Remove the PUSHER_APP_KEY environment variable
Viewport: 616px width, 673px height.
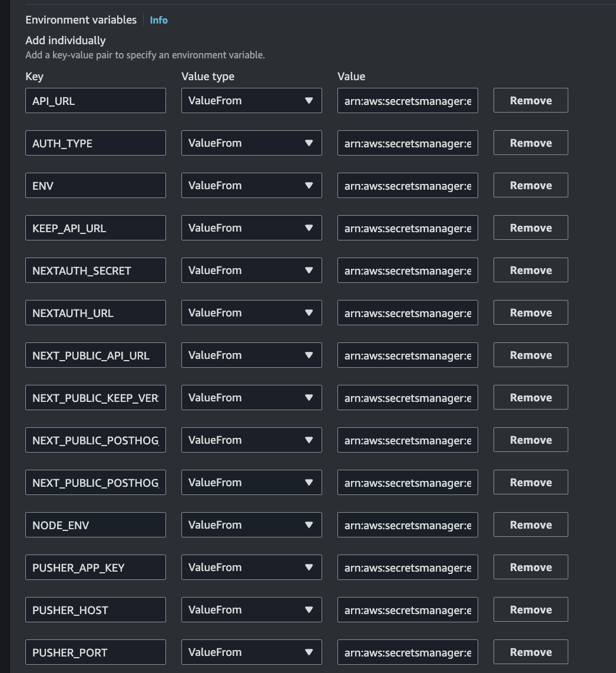[x=529, y=567]
